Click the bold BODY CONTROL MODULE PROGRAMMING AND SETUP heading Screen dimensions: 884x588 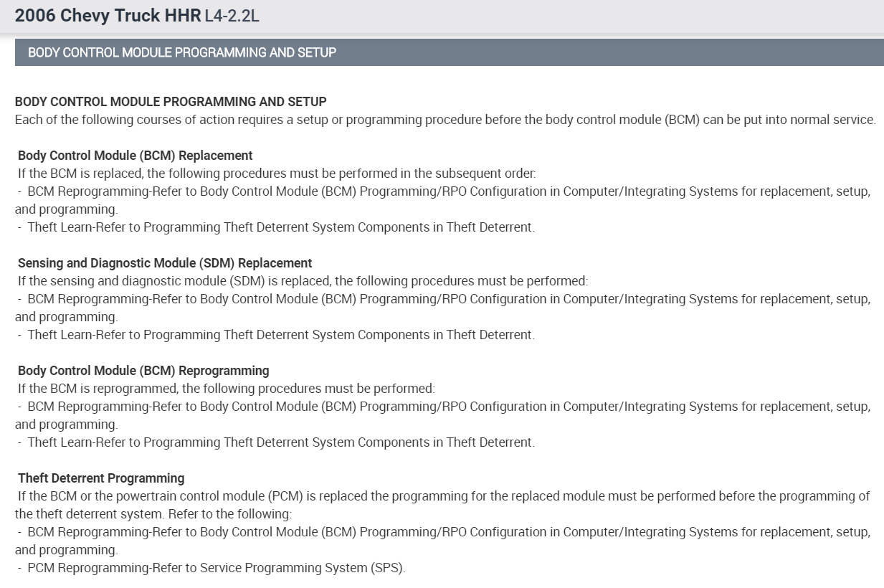171,102
